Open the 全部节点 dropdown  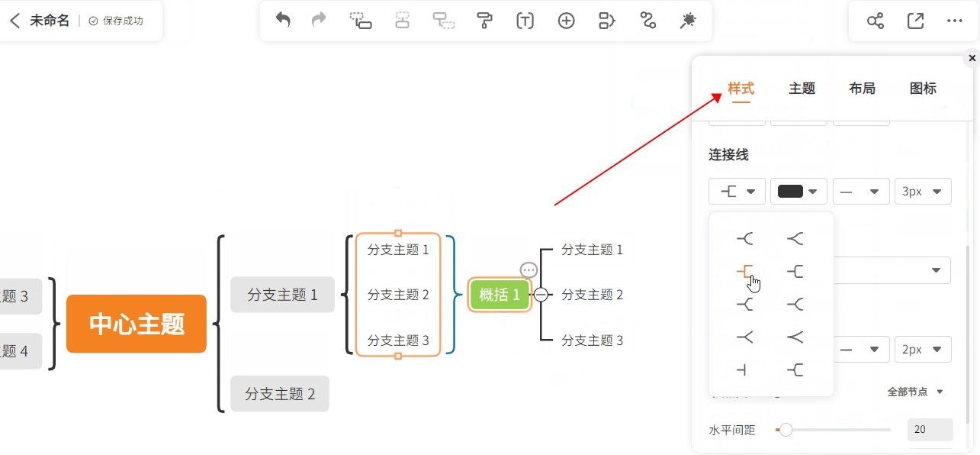(x=915, y=392)
